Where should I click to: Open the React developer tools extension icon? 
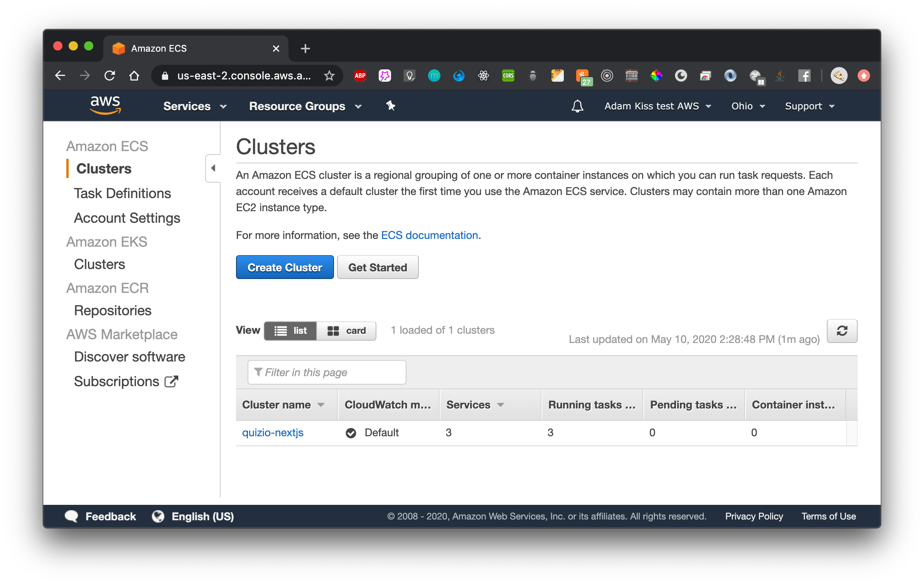(x=484, y=76)
